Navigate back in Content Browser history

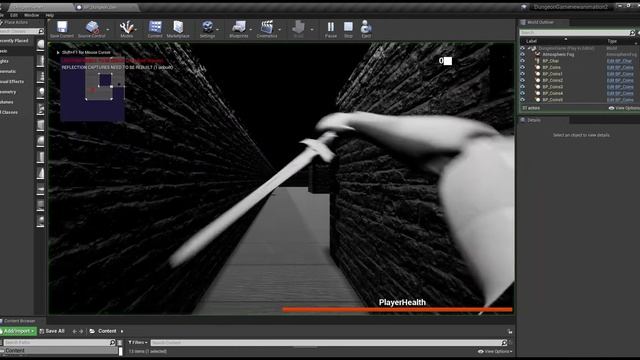(x=74, y=331)
